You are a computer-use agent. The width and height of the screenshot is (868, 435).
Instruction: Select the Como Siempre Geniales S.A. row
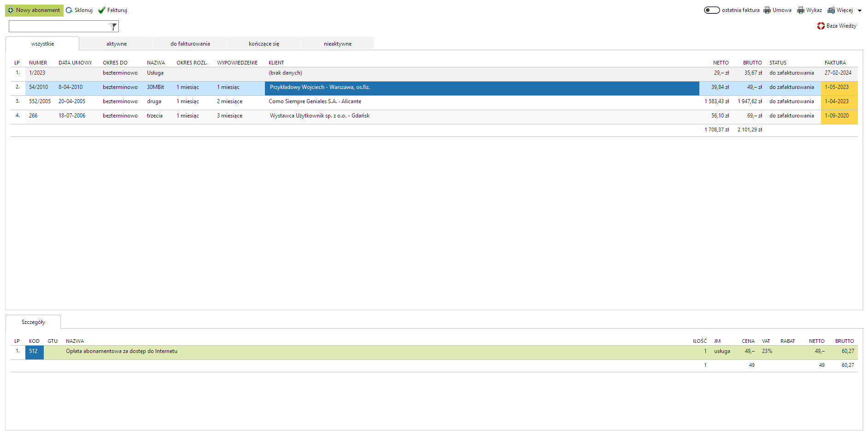pos(315,101)
